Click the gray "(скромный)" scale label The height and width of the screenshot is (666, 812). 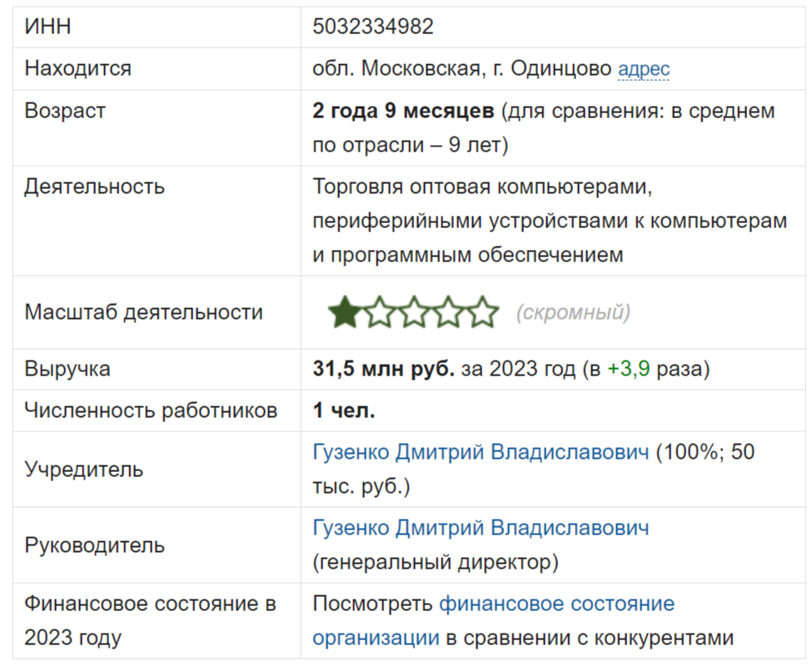(x=573, y=313)
